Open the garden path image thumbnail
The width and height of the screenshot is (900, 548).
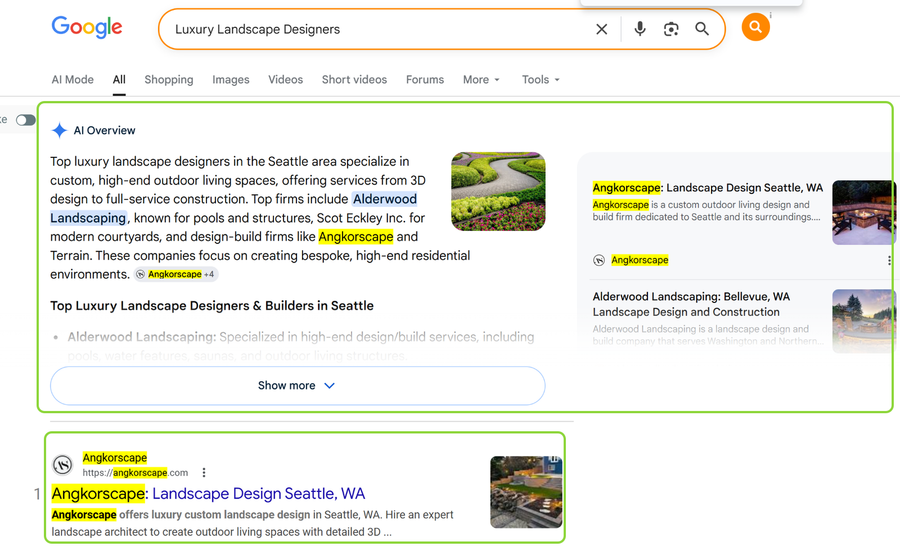(x=498, y=191)
